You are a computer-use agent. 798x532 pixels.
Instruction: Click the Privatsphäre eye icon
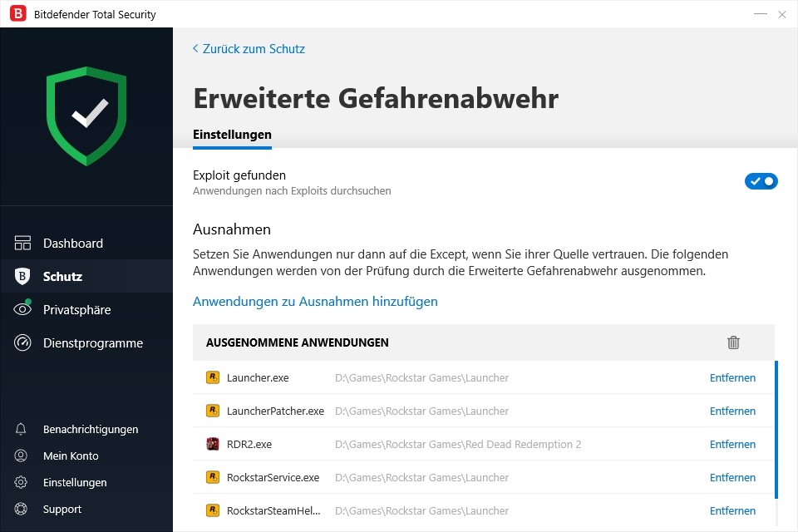pos(22,309)
